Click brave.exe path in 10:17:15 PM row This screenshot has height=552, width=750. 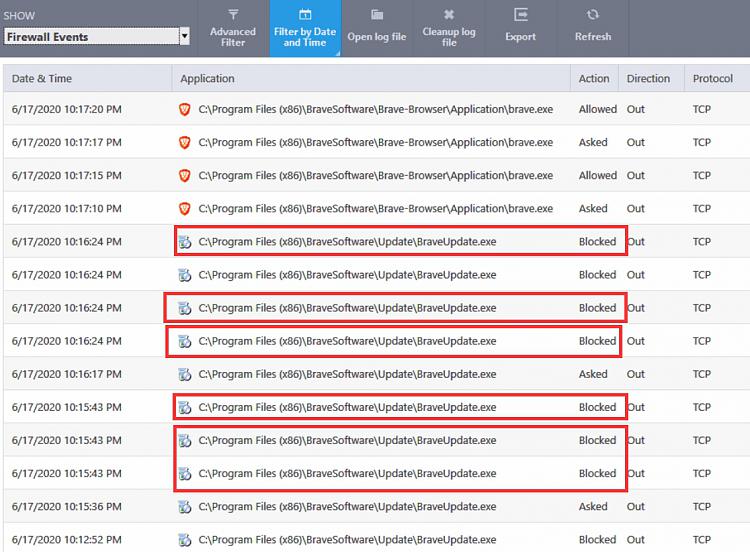(x=376, y=176)
